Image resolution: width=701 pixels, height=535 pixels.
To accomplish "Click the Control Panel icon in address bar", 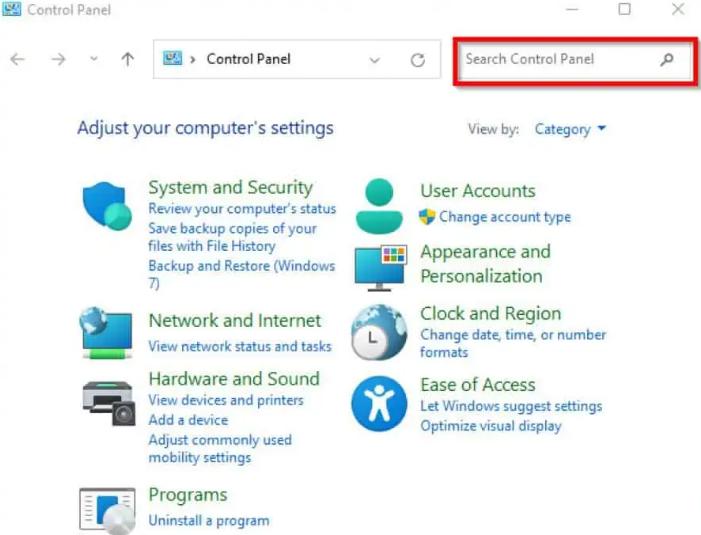I will tap(172, 58).
